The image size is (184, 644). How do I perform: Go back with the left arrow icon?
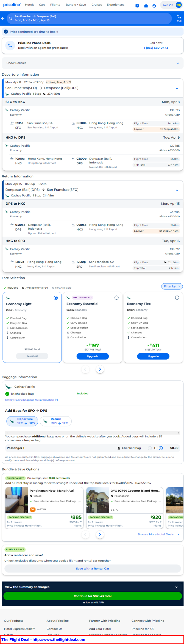tap(3, 18)
